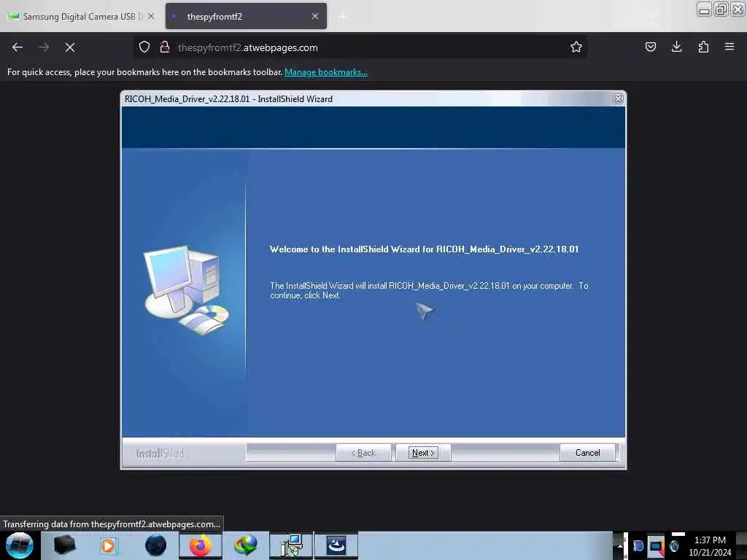Click the monitor icon in the system tray
This screenshot has height=560, width=747.
656,545
